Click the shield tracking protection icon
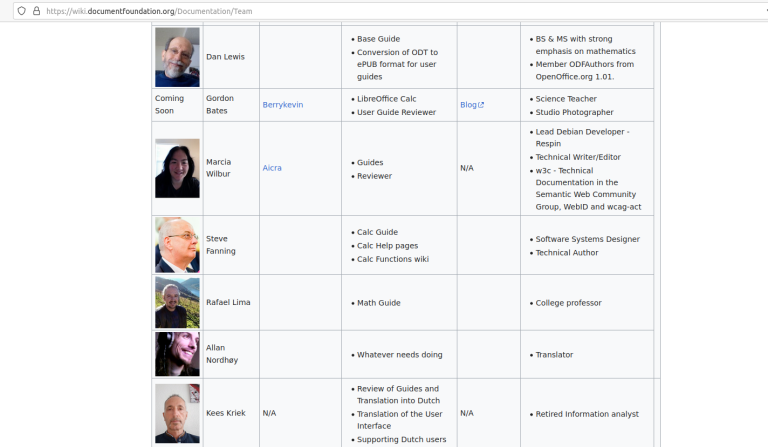 click(22, 11)
